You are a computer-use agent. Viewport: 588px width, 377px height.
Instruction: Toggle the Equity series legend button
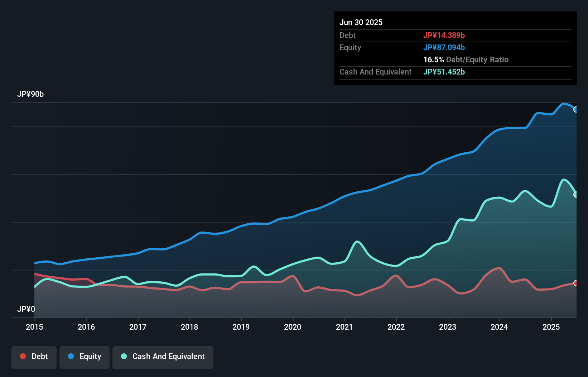85,357
